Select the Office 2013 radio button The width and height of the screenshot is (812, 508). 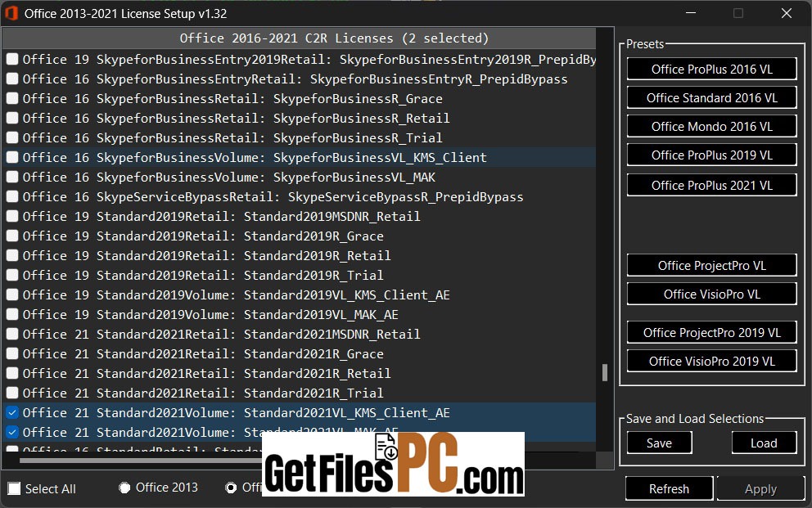124,488
